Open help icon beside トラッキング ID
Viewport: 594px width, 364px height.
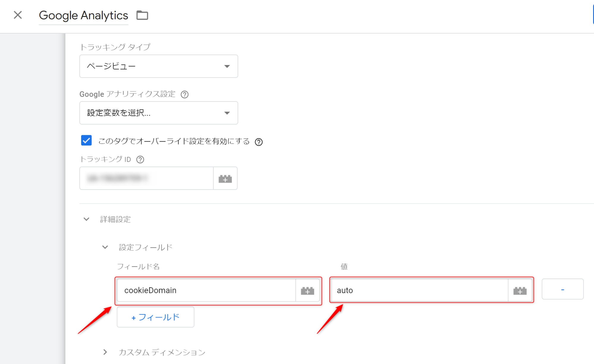[x=140, y=160]
